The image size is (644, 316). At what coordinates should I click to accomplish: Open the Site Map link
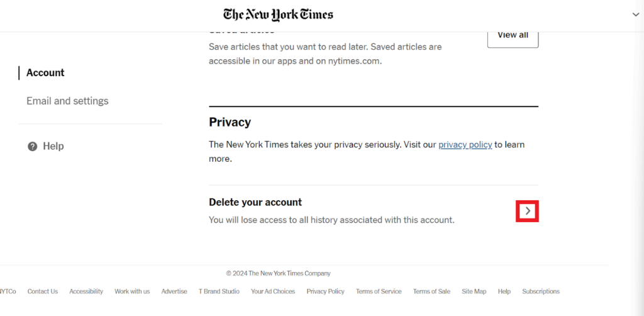(x=474, y=291)
